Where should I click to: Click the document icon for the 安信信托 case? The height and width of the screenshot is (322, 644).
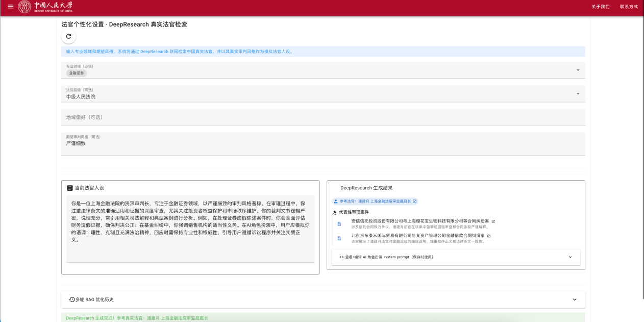[339, 224]
